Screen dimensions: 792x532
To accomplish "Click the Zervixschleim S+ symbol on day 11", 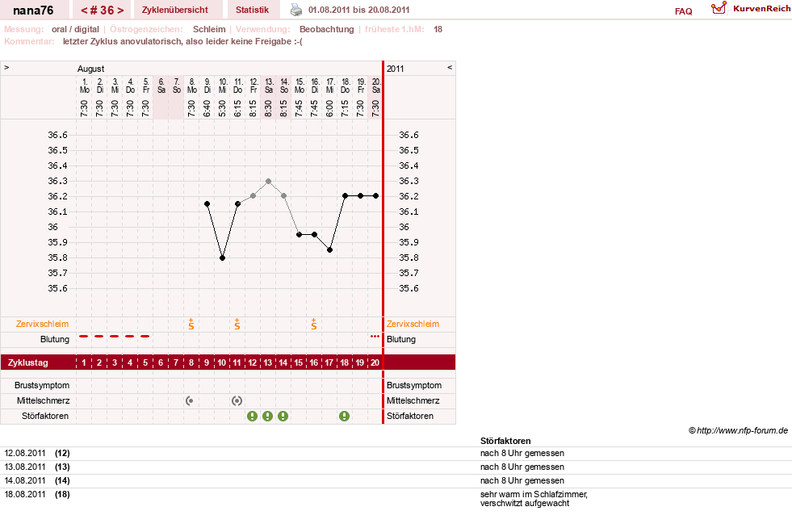I will [237, 324].
